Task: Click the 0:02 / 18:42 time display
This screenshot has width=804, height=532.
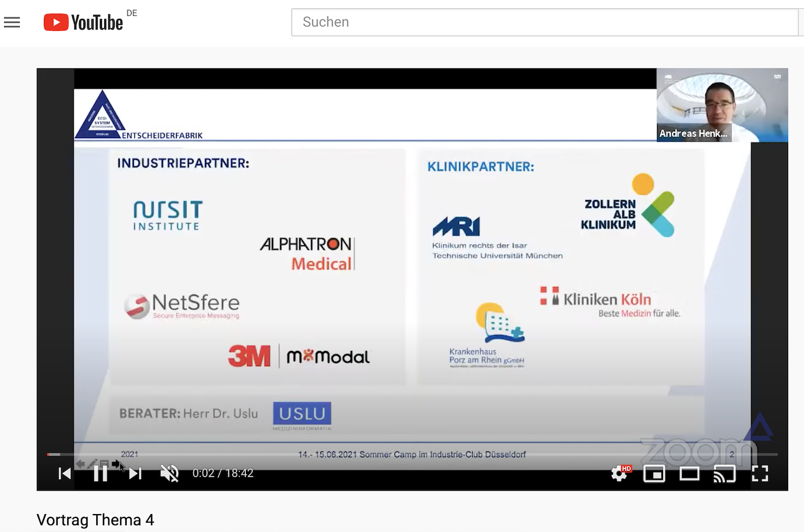Action: [223, 473]
